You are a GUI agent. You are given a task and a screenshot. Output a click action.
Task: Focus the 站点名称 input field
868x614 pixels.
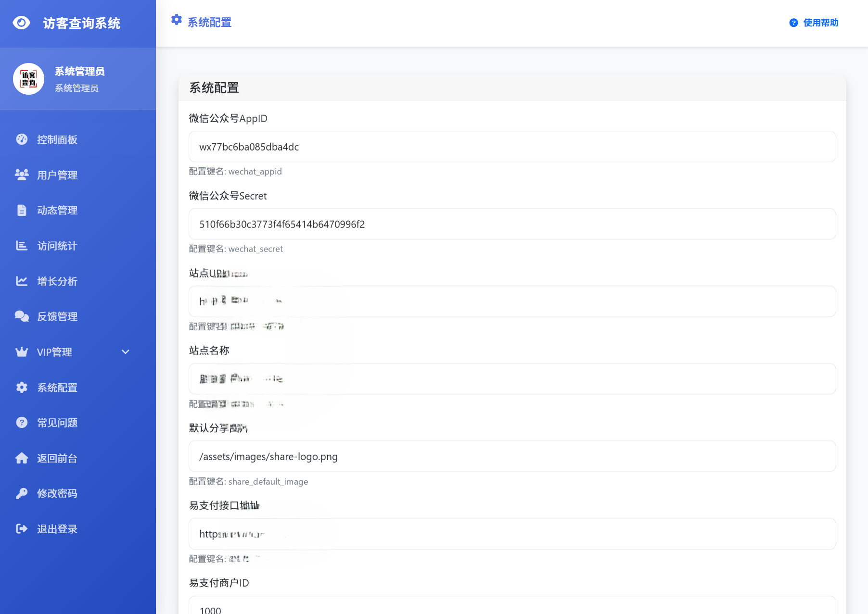(x=512, y=379)
